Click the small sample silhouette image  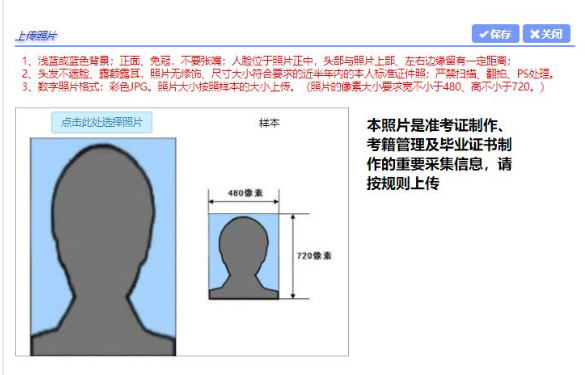(244, 256)
